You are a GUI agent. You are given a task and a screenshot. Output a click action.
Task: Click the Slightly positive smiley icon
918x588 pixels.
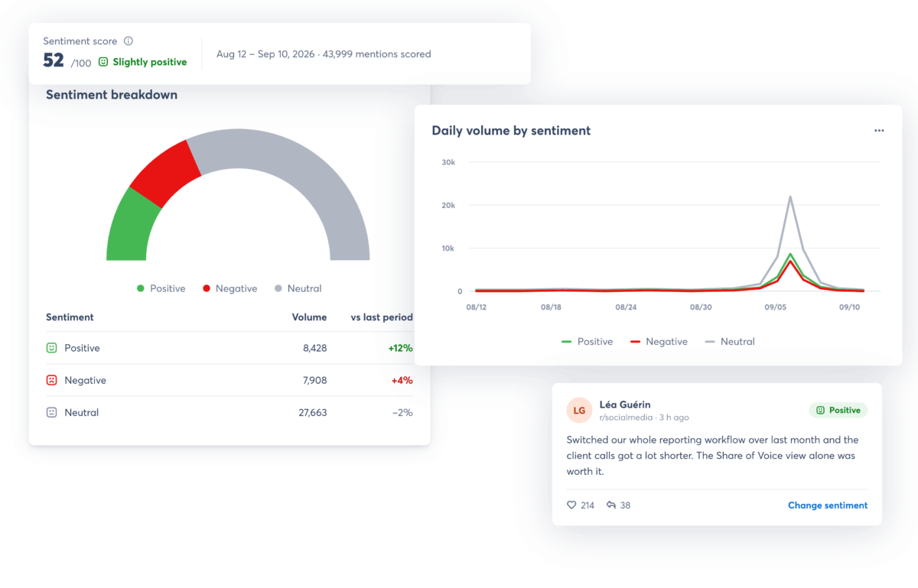103,62
